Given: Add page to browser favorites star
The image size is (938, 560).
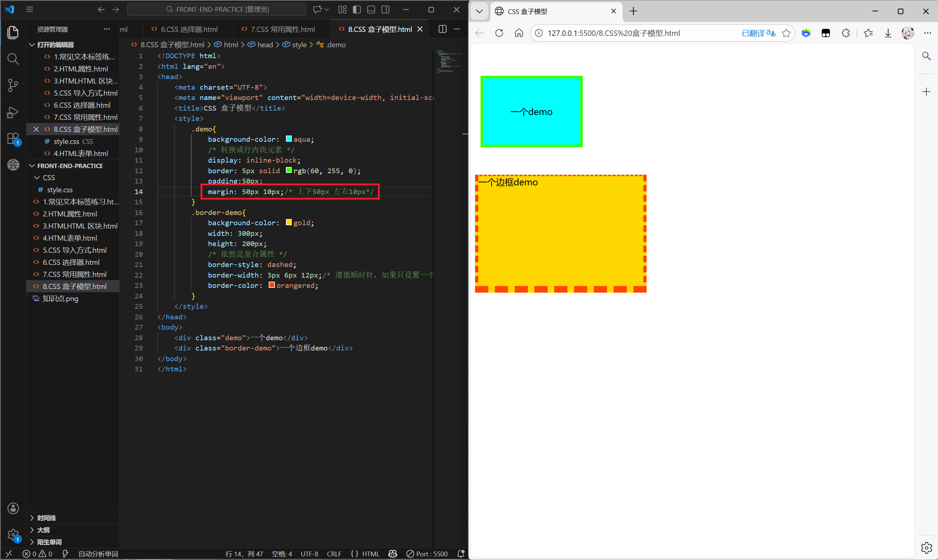Looking at the screenshot, I should pos(786,33).
